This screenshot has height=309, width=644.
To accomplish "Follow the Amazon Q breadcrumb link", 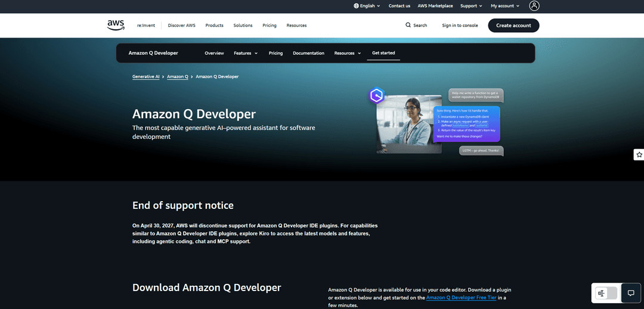I will 178,77.
